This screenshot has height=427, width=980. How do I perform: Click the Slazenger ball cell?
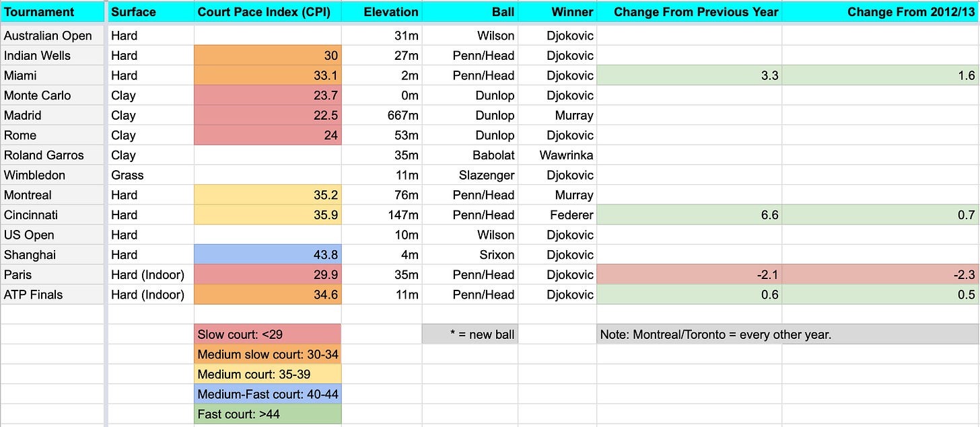click(470, 176)
